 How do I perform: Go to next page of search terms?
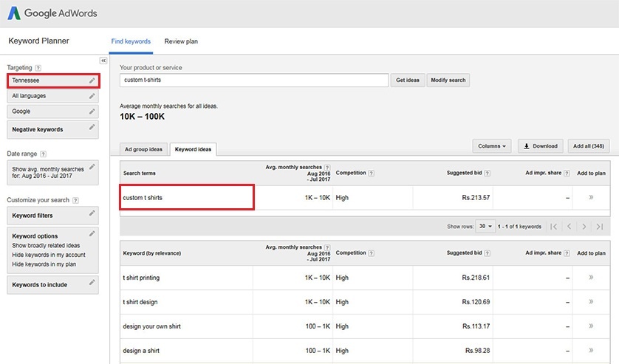pos(584,227)
